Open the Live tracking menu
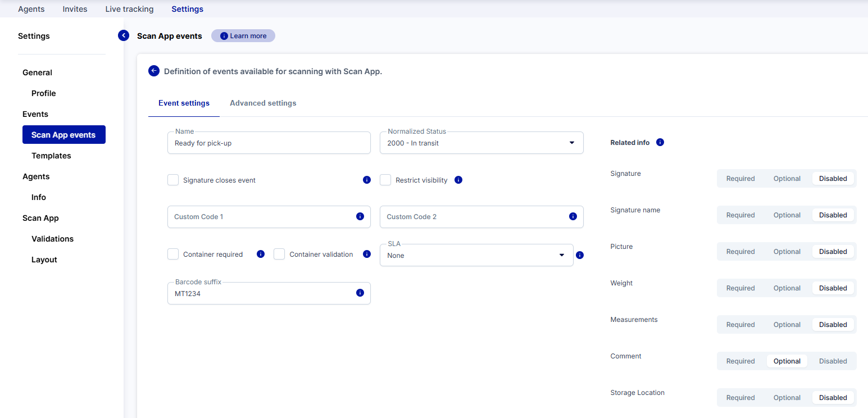 point(129,9)
